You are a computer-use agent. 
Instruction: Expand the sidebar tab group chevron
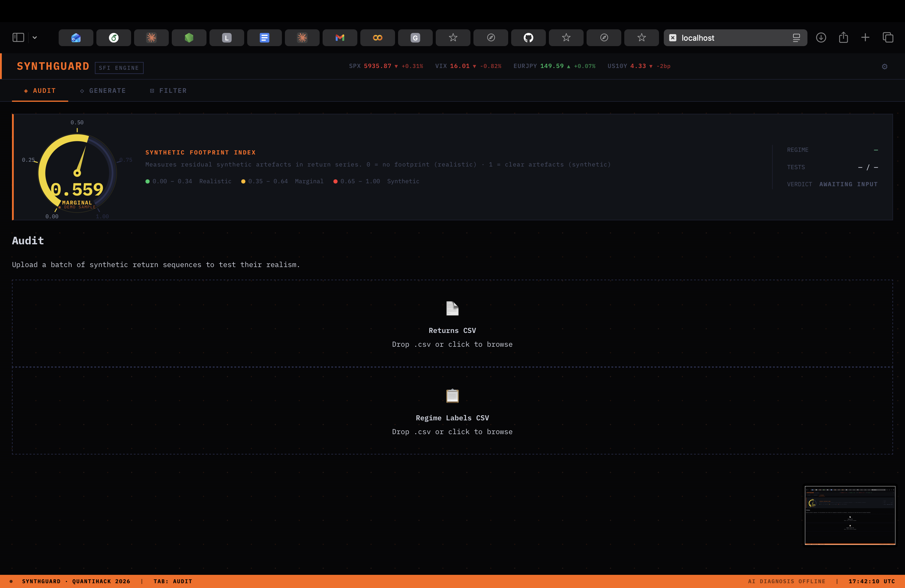[35, 38]
